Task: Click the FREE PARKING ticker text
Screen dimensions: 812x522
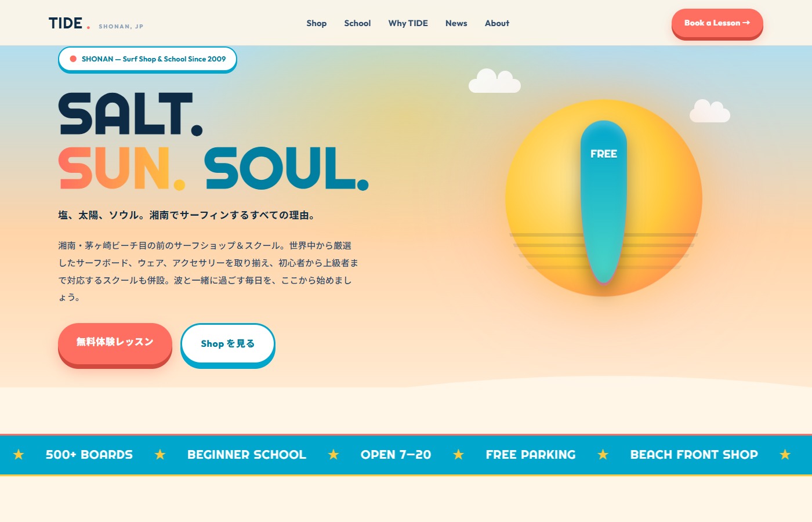Action: tap(531, 455)
